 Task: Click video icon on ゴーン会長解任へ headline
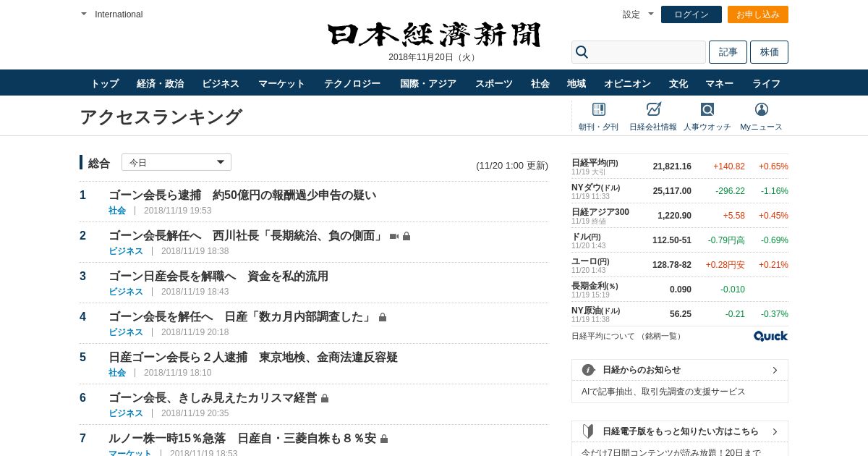pos(393,236)
